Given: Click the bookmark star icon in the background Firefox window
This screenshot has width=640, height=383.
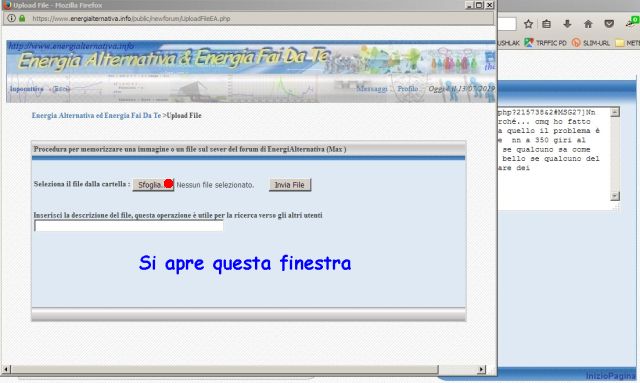Looking at the screenshot, I should (528, 24).
